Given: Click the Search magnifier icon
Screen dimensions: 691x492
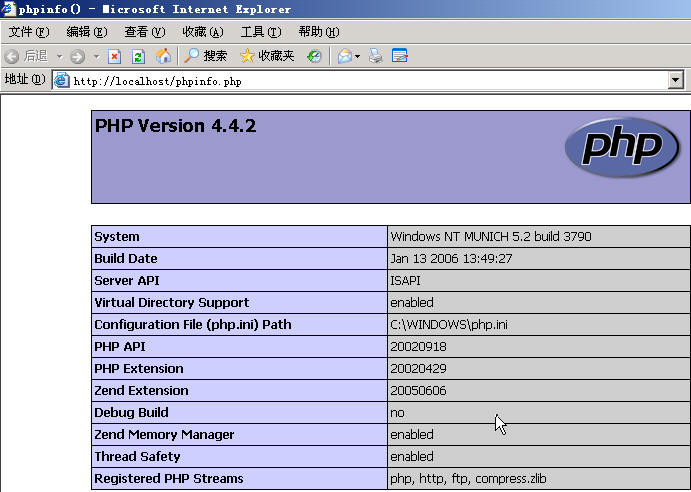Looking at the screenshot, I should click(191, 56).
